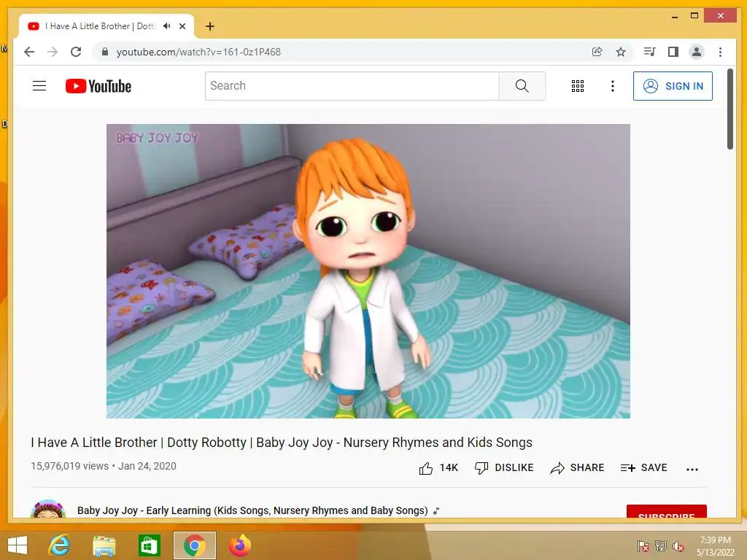Open network status tray icon

(661, 546)
